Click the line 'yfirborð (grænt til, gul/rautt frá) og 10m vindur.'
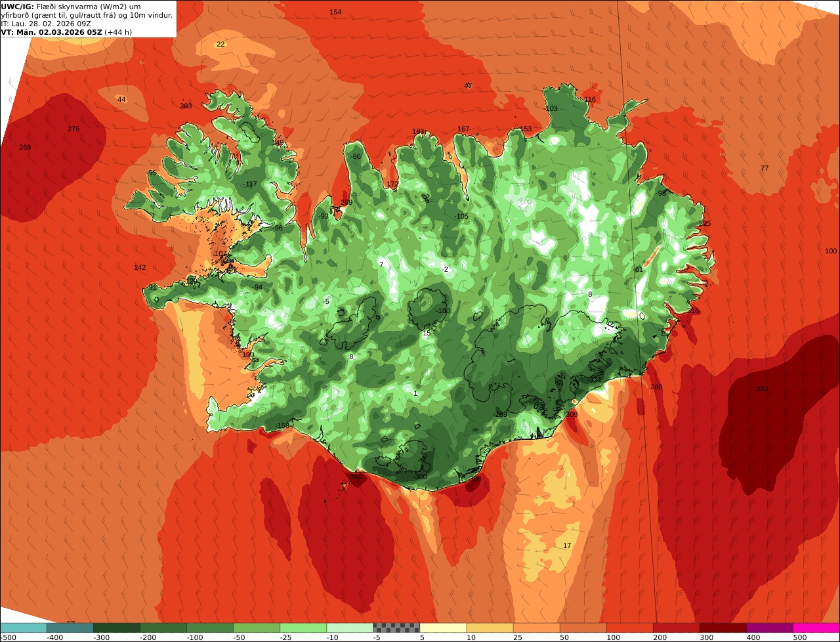Screen dimensions: 840x642 pyautogui.click(x=87, y=15)
